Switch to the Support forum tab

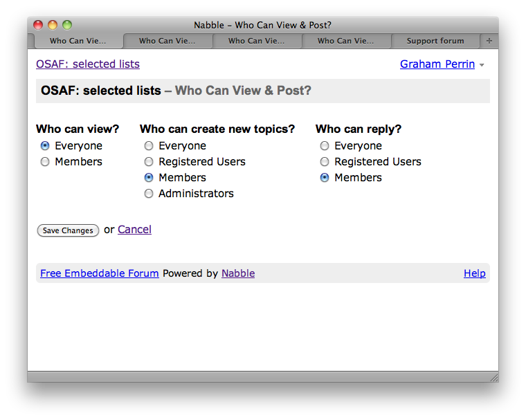[435, 41]
